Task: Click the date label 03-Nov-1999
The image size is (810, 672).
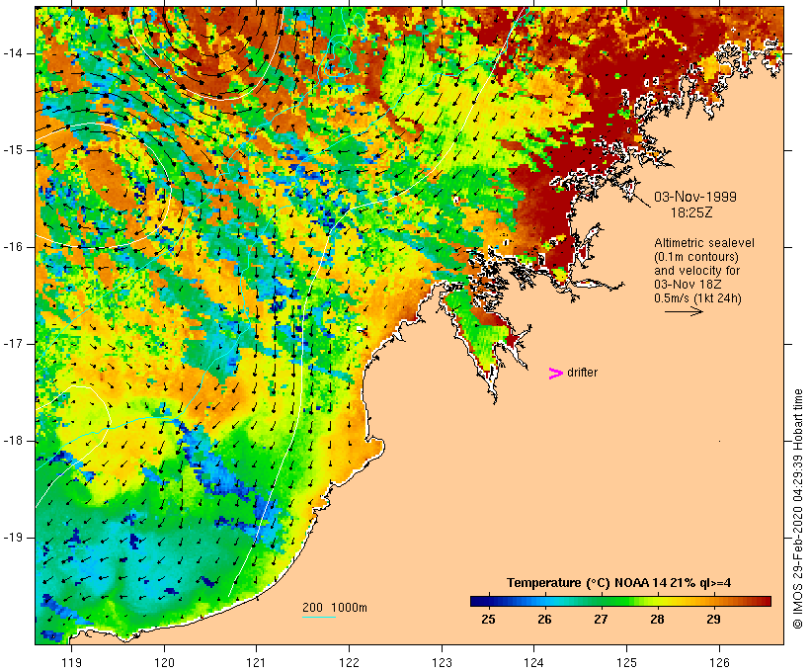Action: 695,197
